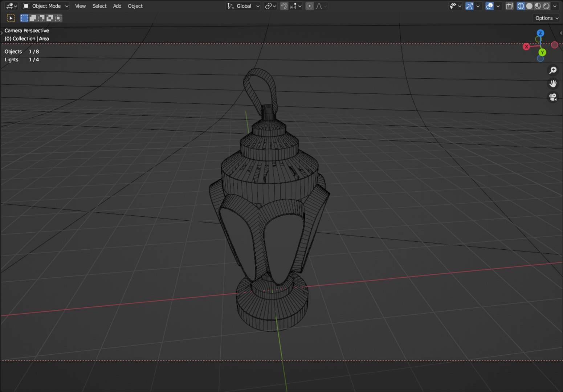
Task: Open the proportional editing falloff dropdown
Action: [321, 6]
